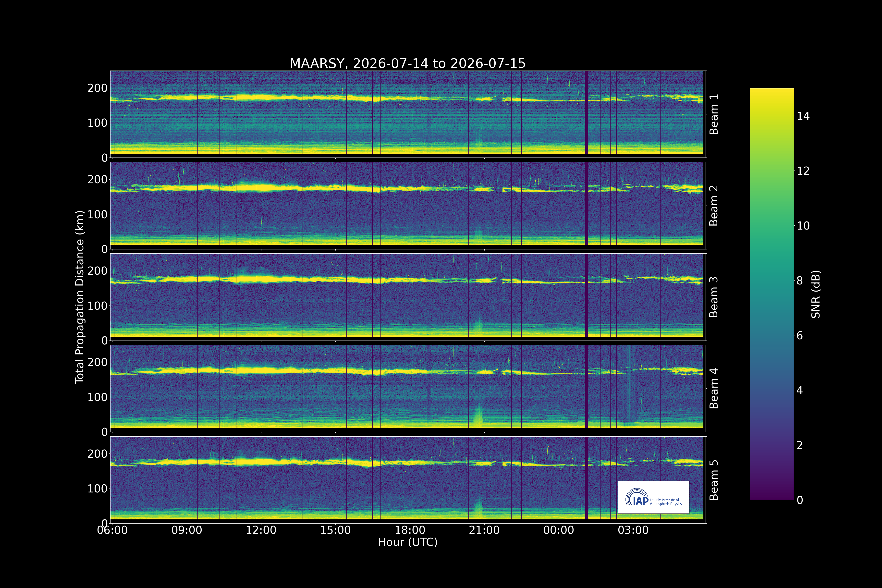Image resolution: width=882 pixels, height=588 pixels.
Task: Click the 2 tick on the colorbar
Action: [x=799, y=445]
